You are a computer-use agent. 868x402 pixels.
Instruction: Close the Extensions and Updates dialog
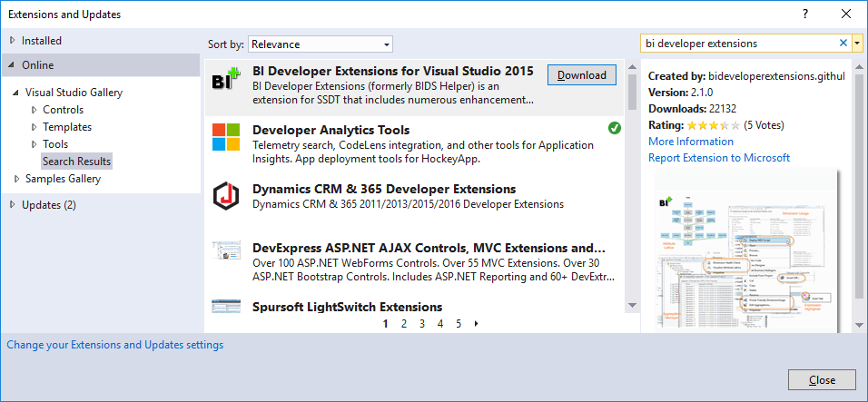pyautogui.click(x=822, y=380)
